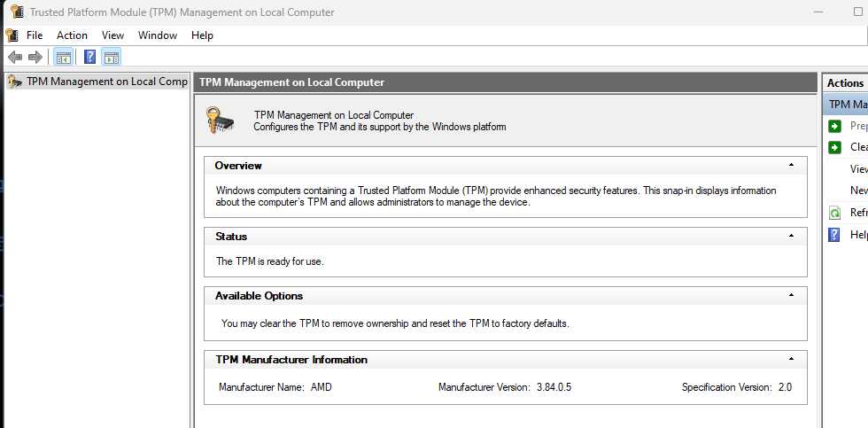Screen dimensions: 868x428
Task: Click the green Refresh icon in Actions
Action: (834, 213)
